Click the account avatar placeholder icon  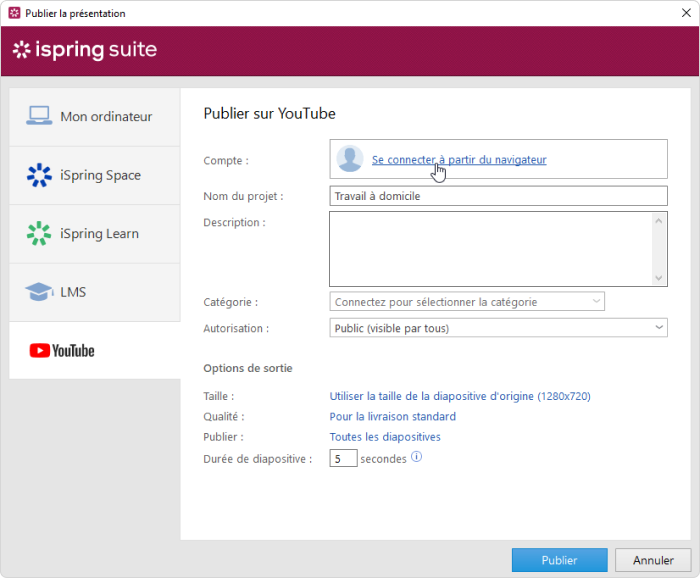350,159
